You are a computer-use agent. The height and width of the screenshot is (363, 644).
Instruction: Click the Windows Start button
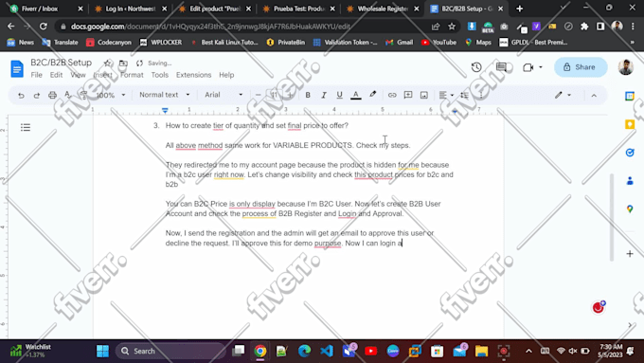(102, 351)
